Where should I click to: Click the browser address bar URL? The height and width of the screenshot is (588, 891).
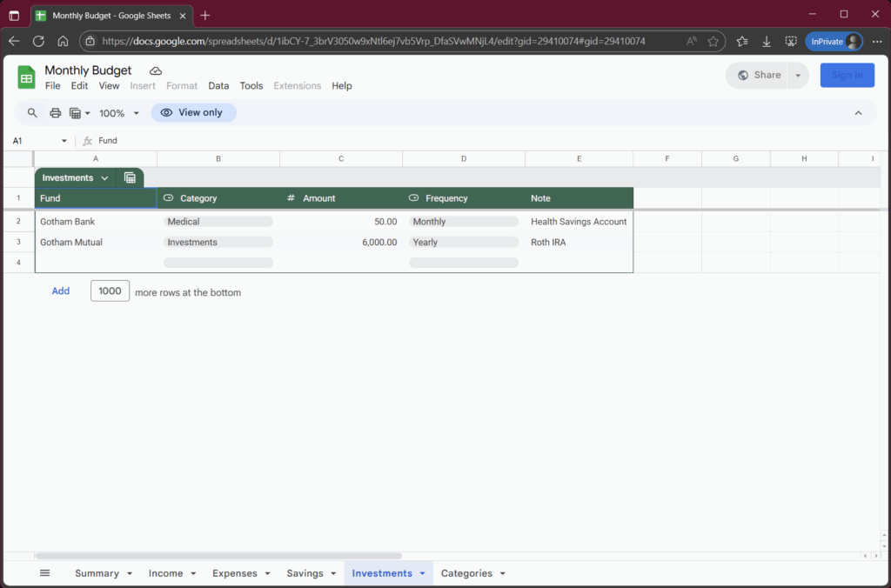(x=373, y=42)
